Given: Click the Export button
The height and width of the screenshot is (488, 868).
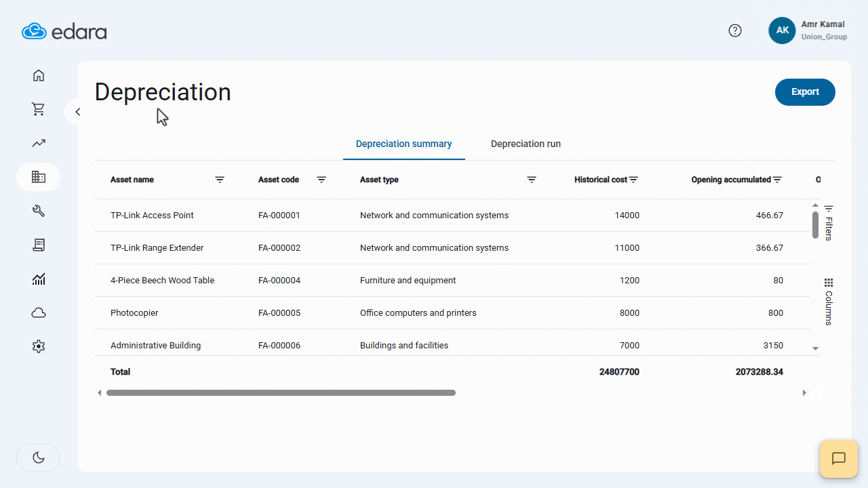Looking at the screenshot, I should [805, 92].
